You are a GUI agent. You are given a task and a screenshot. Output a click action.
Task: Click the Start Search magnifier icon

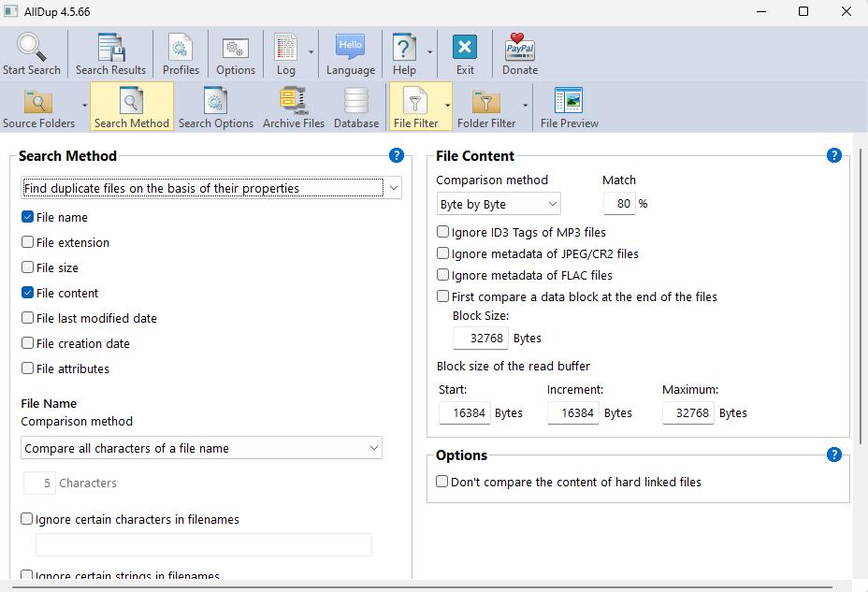pos(31,47)
